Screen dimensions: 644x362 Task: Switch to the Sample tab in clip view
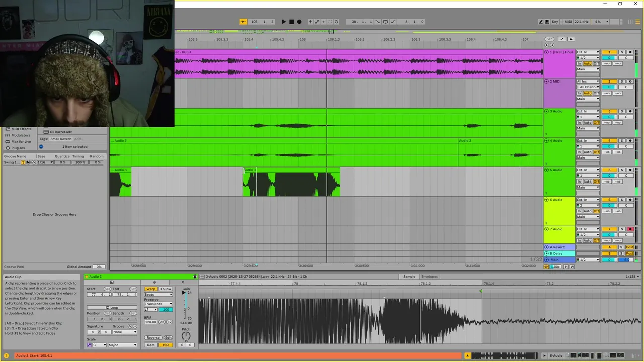(x=409, y=276)
